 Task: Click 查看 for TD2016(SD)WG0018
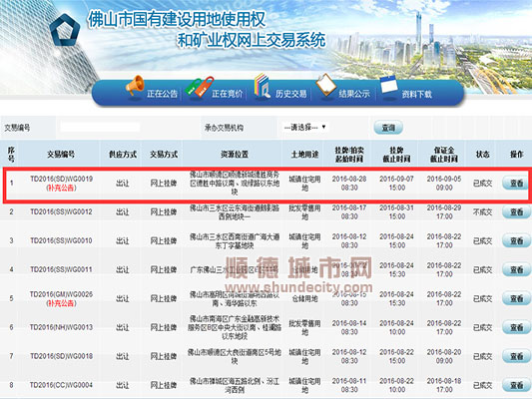coord(516,356)
